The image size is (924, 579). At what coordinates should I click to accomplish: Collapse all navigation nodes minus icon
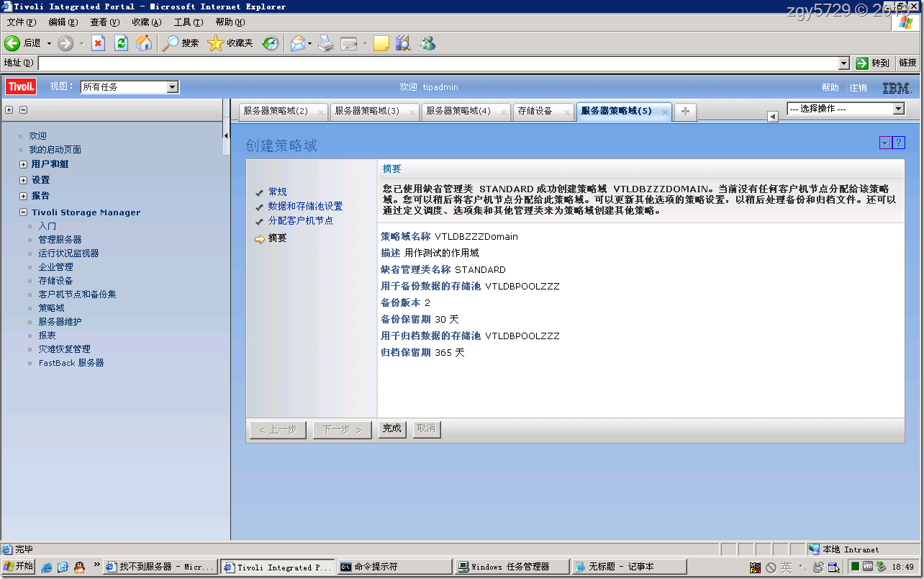click(x=23, y=110)
